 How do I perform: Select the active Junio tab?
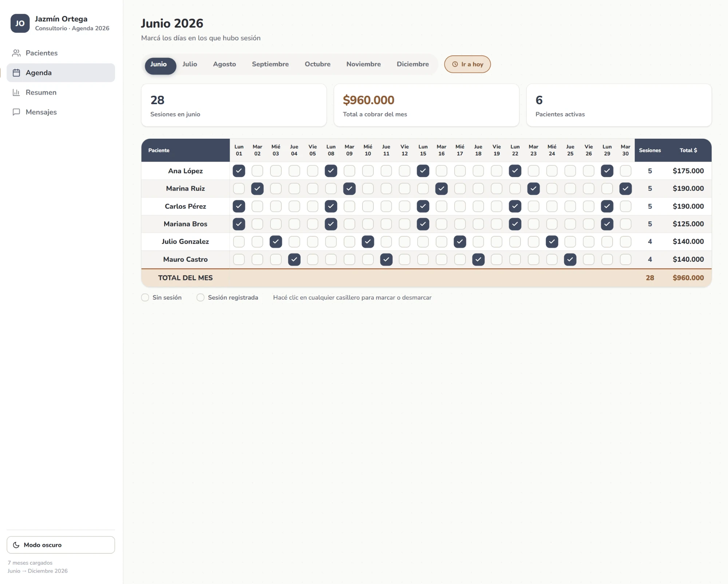click(x=161, y=66)
